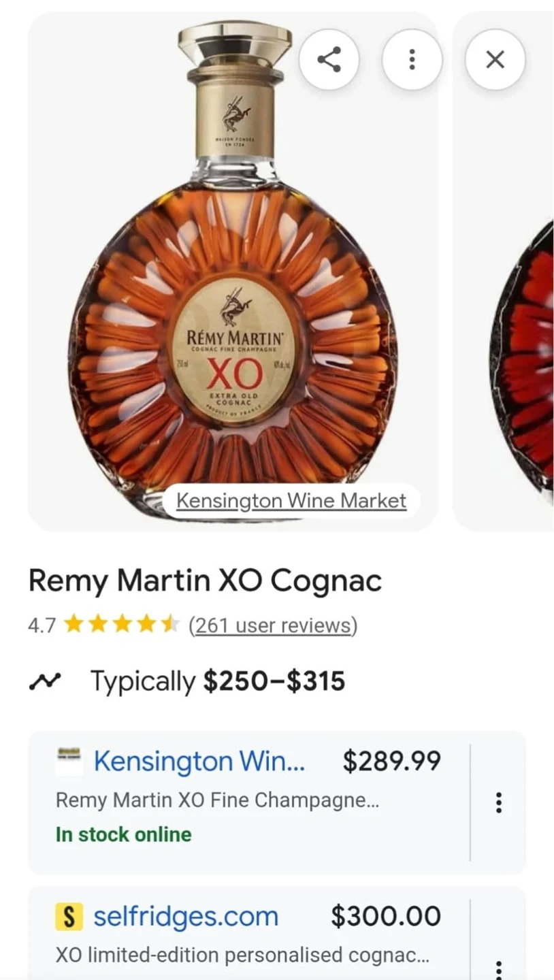The height and width of the screenshot is (980, 554).
Task: Click the In stock online status text
Action: click(123, 834)
